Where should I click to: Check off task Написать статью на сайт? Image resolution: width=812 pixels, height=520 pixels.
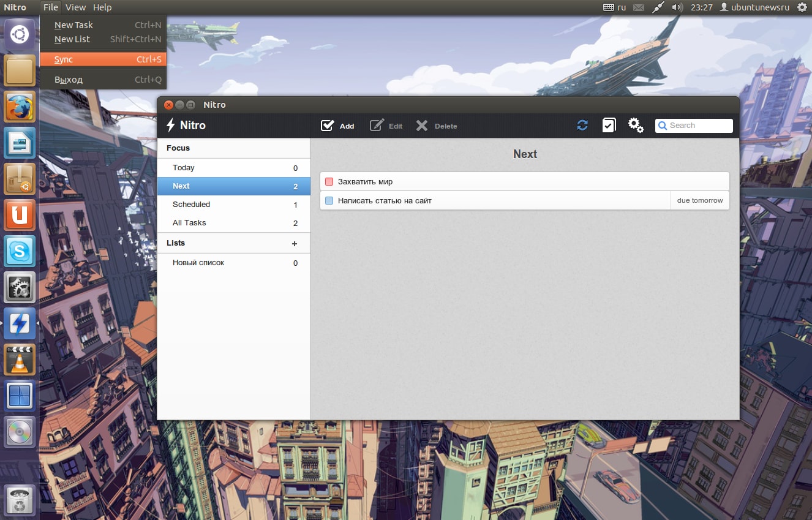tap(329, 200)
